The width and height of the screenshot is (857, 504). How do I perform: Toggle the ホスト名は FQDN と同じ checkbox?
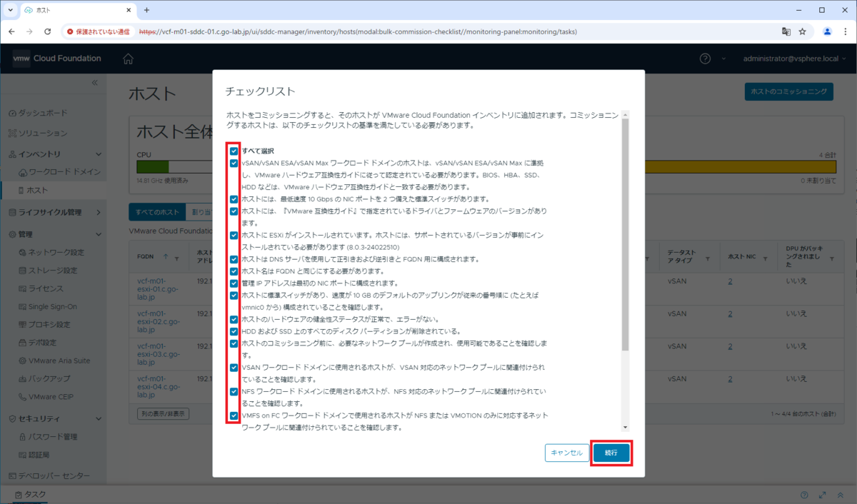click(x=234, y=271)
